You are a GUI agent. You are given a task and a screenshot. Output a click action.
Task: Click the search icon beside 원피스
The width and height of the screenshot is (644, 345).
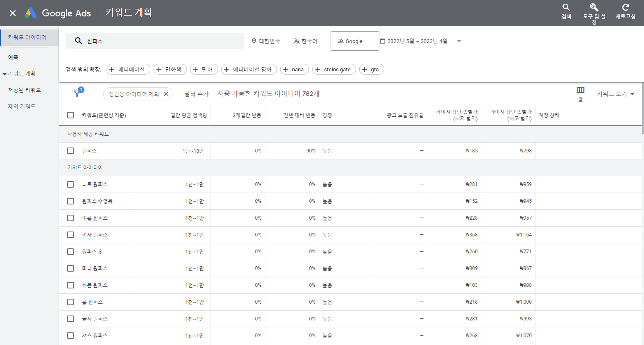pos(79,41)
